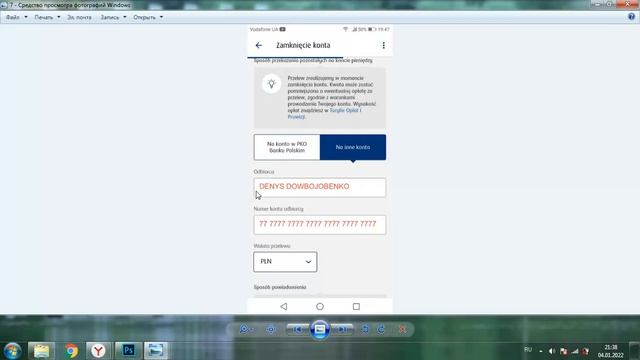The image size is (640, 360).
Task: Tap the Android back navigation triangle
Action: 284,306
